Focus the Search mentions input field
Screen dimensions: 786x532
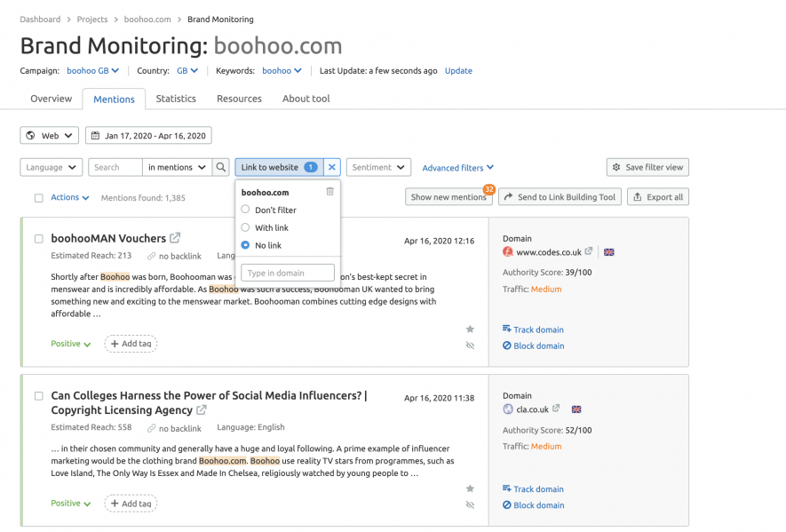(115, 167)
